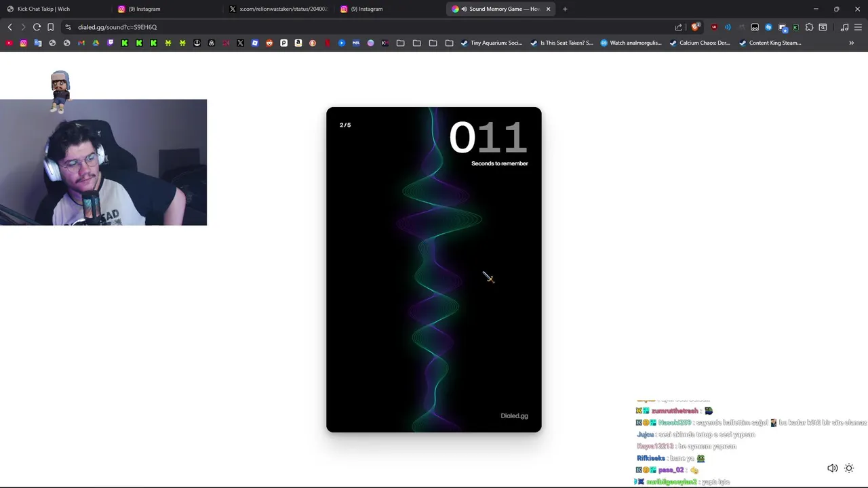Open the Extensions puzzle icon
Image resolution: width=868 pixels, height=488 pixels.
coord(809,27)
